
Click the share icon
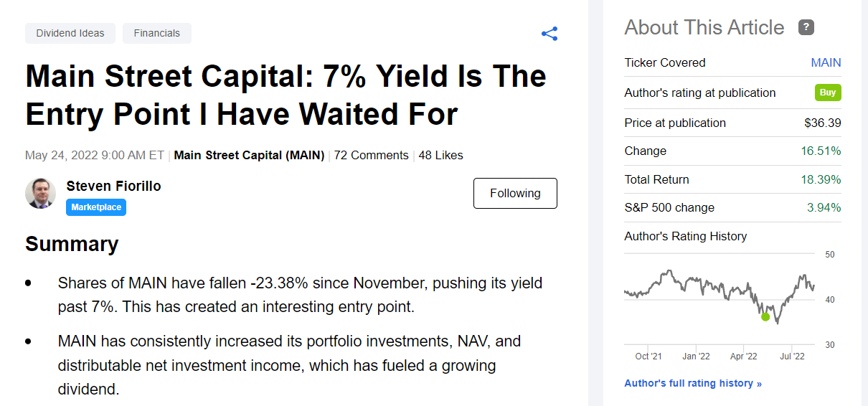[549, 34]
